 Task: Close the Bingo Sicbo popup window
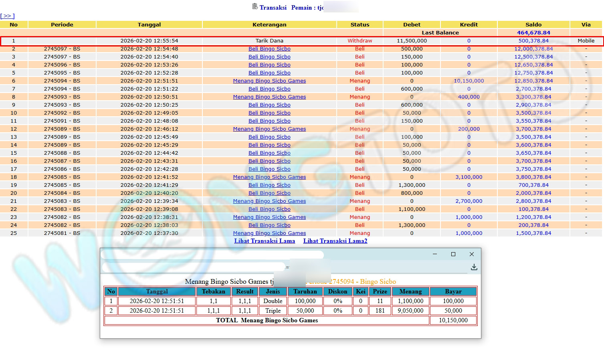(x=472, y=254)
